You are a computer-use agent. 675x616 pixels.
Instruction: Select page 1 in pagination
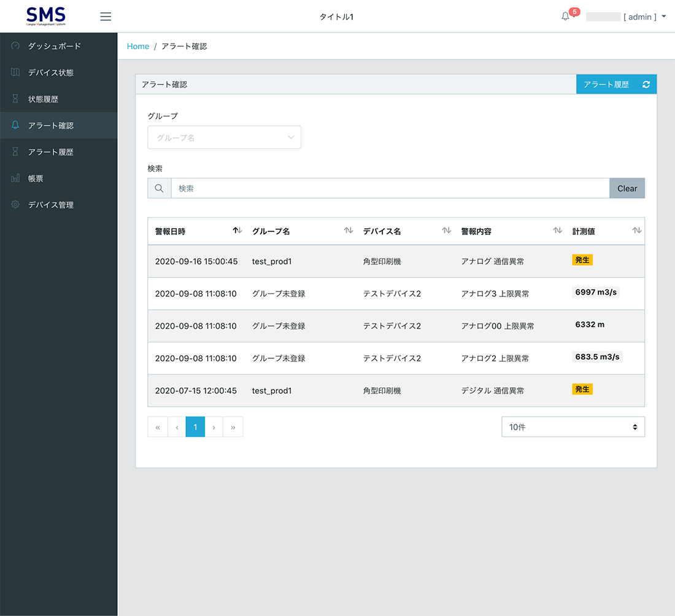point(195,426)
